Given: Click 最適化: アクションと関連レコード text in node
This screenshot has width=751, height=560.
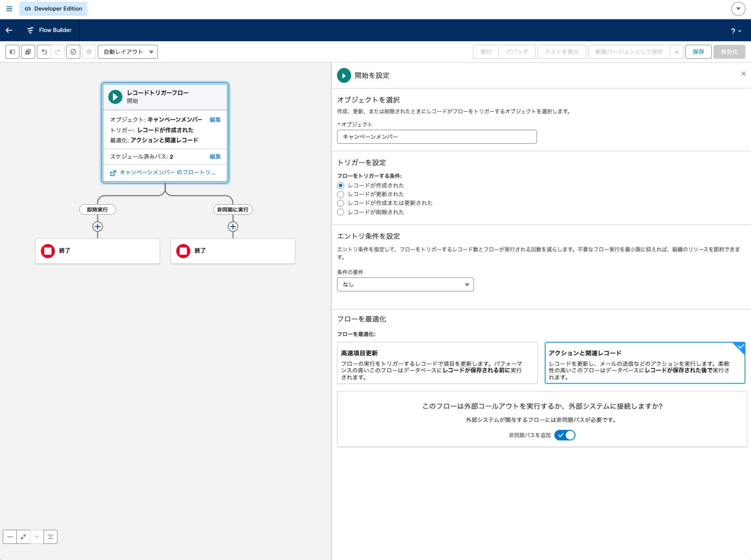Looking at the screenshot, I should (154, 140).
